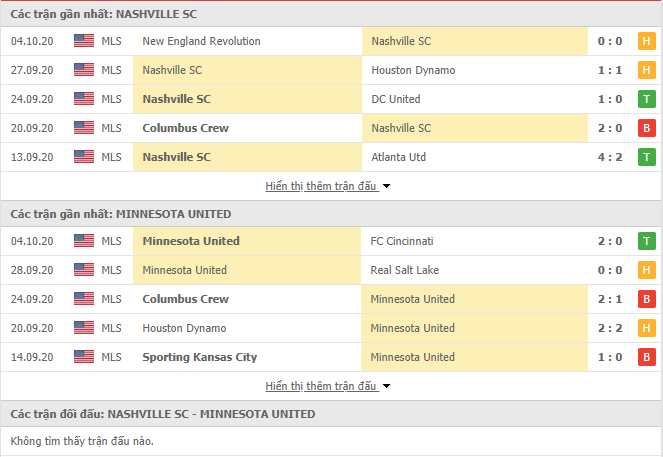Click the green T badge for DC United match
The width and height of the screenshot is (663, 457).
tap(647, 99)
